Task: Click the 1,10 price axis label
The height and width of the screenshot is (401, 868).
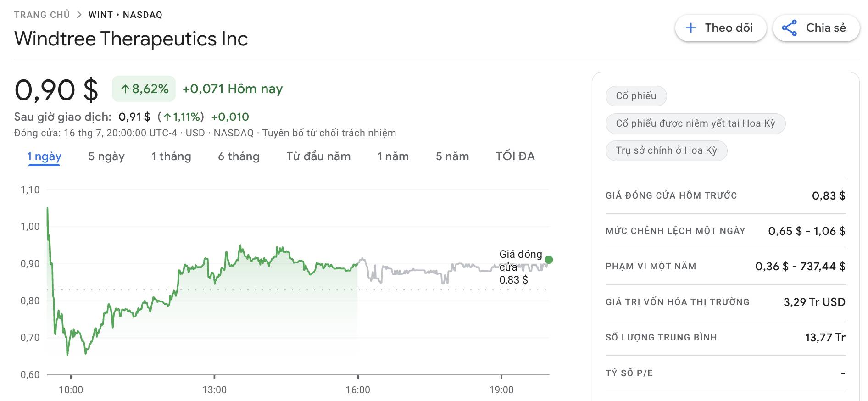Action: click(30, 190)
